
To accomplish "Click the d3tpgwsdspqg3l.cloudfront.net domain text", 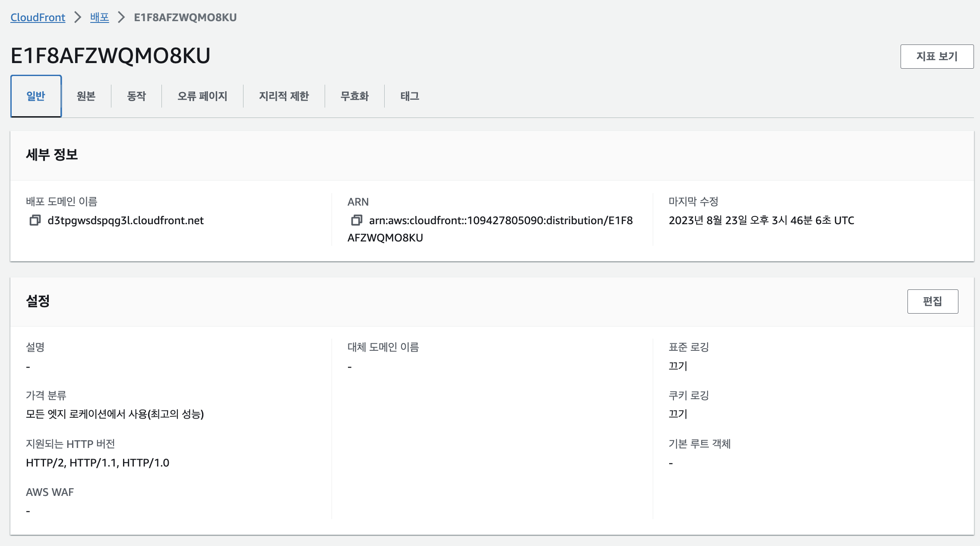I will pos(125,220).
